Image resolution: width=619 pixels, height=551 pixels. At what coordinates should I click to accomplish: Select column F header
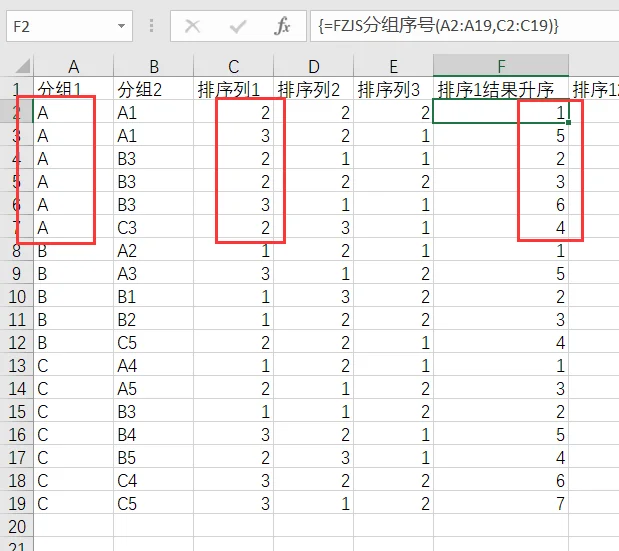501,66
